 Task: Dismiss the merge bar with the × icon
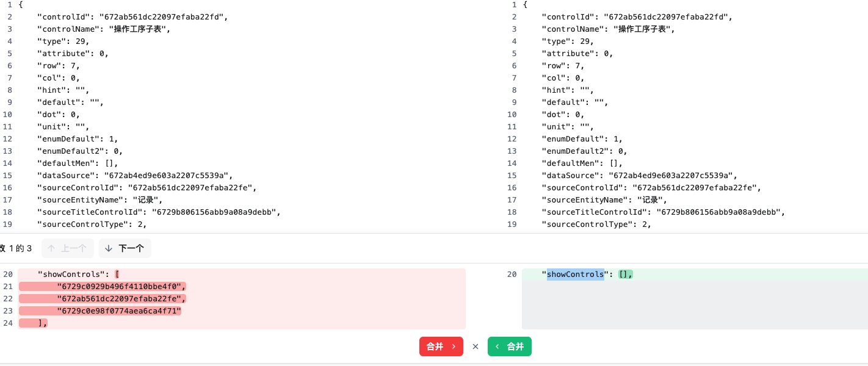tap(476, 346)
